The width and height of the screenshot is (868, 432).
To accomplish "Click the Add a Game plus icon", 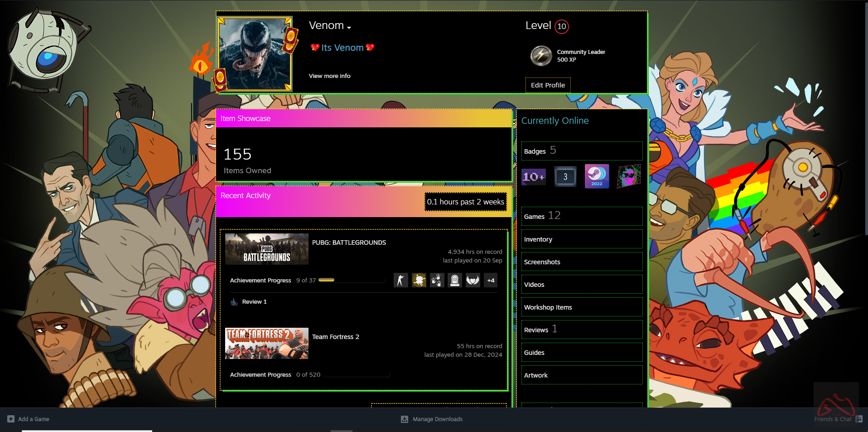I will [x=11, y=419].
